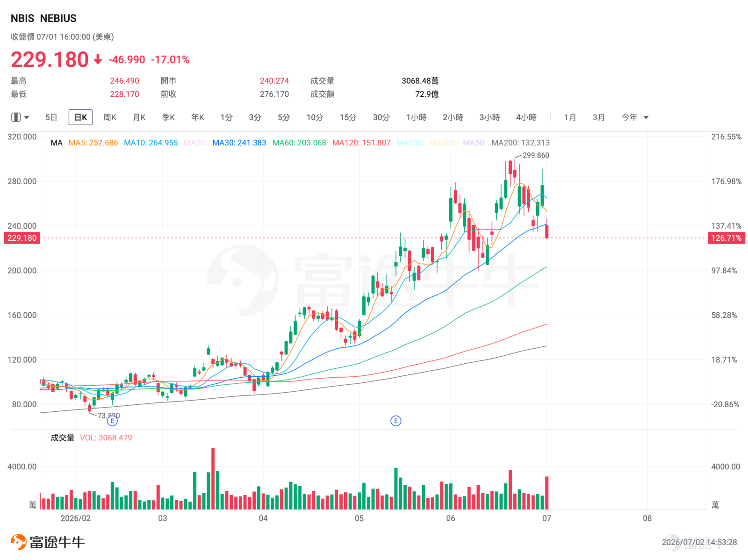This screenshot has height=560, width=748.
Task: Click the February earnings E marker
Action: pyautogui.click(x=112, y=421)
